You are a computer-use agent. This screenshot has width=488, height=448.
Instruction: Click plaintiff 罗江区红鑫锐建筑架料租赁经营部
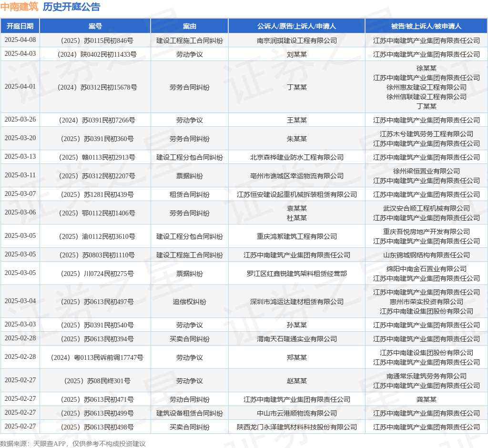pos(296,274)
